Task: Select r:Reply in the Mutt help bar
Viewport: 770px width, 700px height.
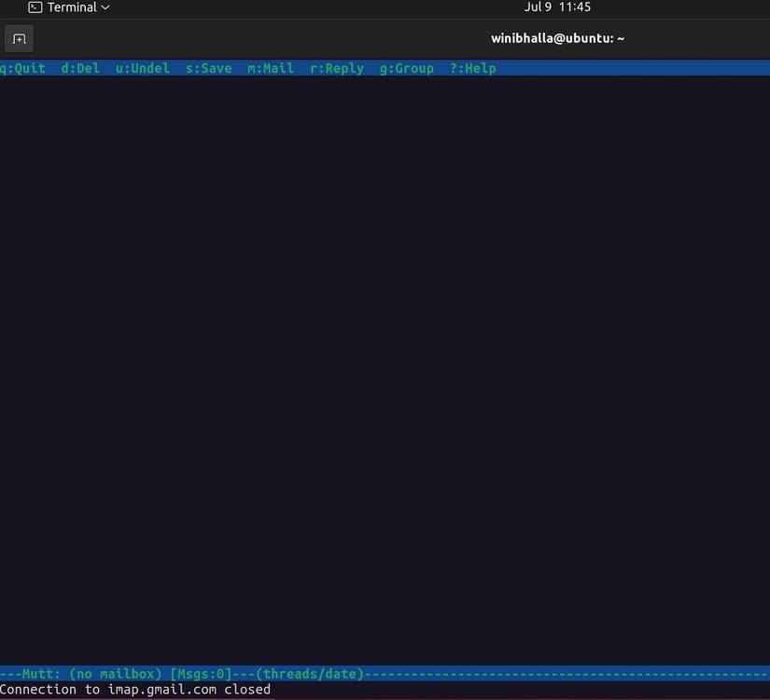Action: pos(336,67)
